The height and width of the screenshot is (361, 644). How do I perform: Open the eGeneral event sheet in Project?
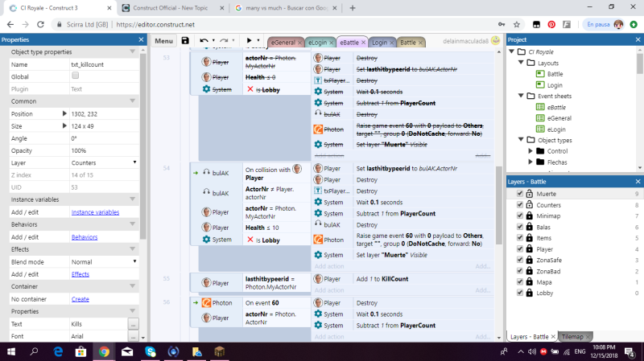(559, 118)
